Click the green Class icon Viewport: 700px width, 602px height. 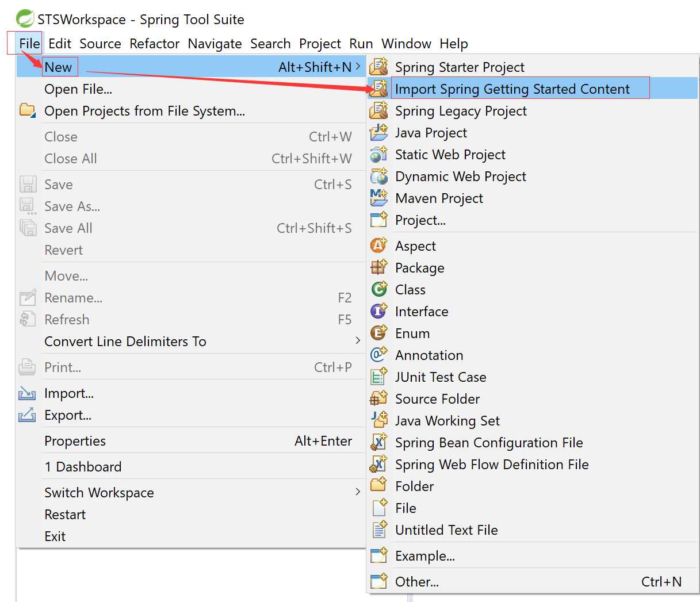point(378,289)
